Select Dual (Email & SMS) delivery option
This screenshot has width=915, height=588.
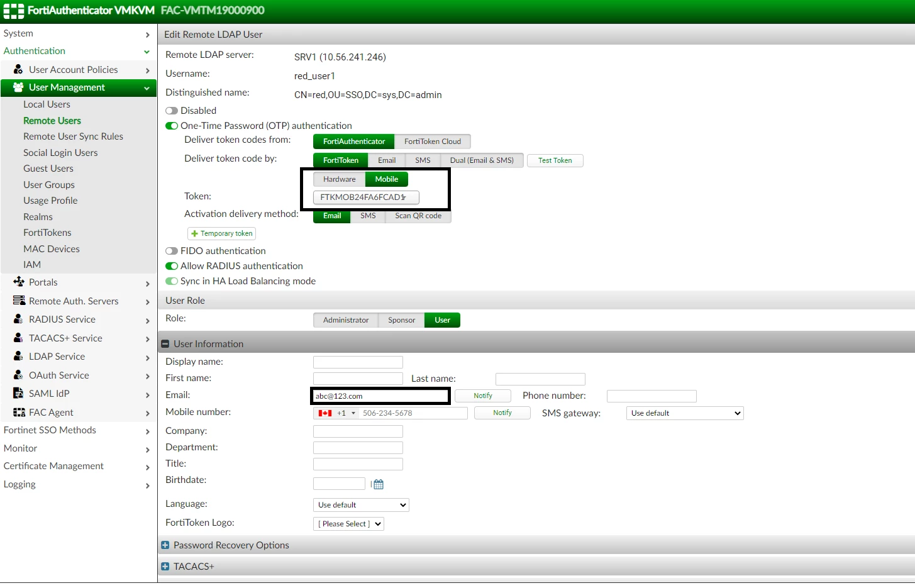(482, 160)
